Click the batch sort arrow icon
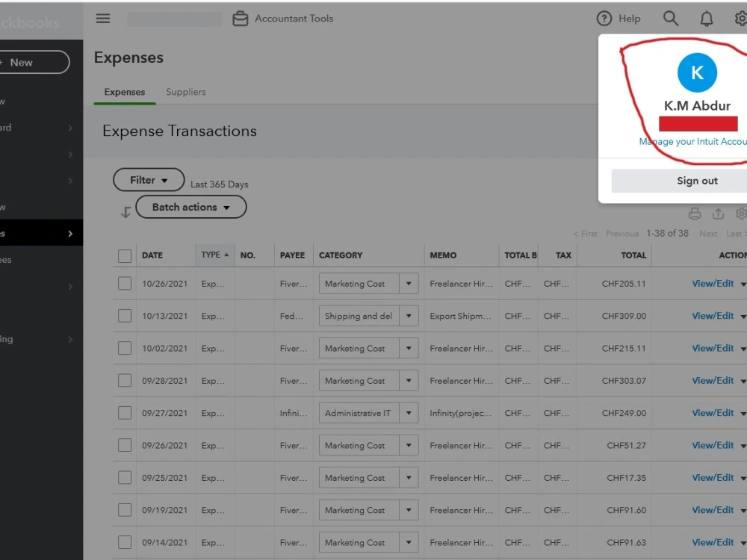Viewport: 747px width, 560px height. point(125,212)
